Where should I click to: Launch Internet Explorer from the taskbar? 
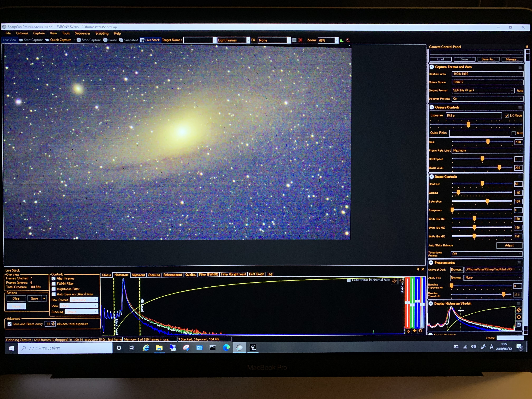pos(146,348)
